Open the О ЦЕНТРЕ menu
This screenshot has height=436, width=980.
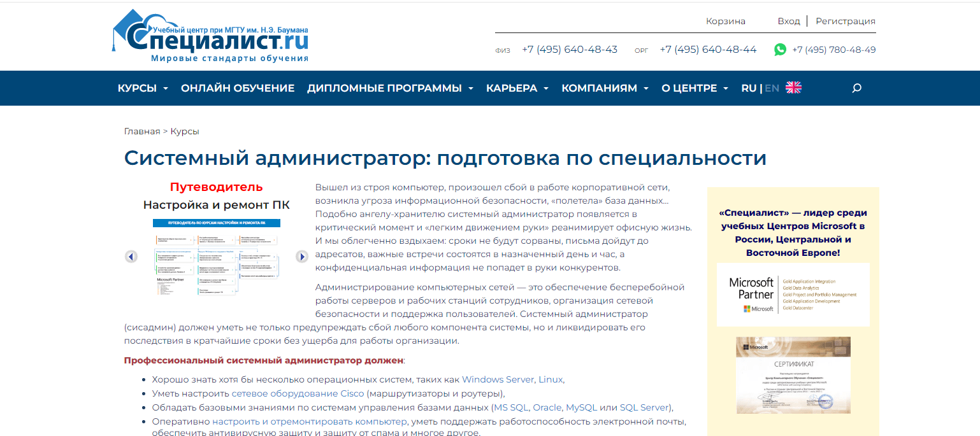[695, 88]
